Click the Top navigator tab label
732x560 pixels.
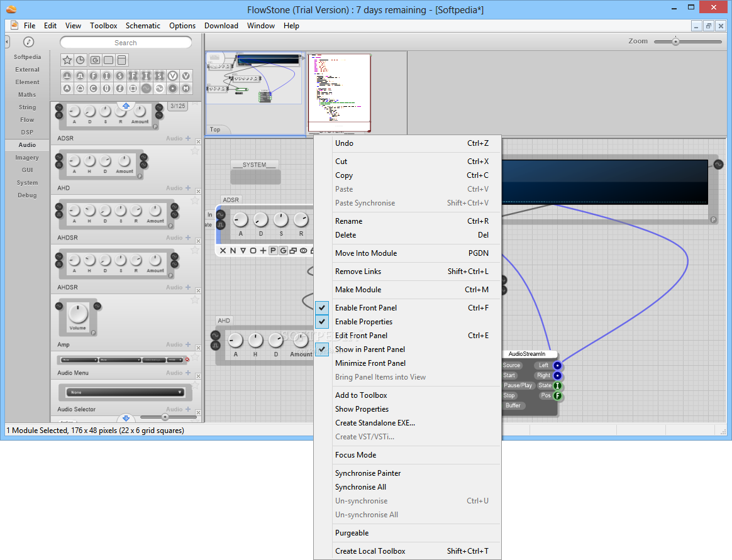(x=215, y=129)
